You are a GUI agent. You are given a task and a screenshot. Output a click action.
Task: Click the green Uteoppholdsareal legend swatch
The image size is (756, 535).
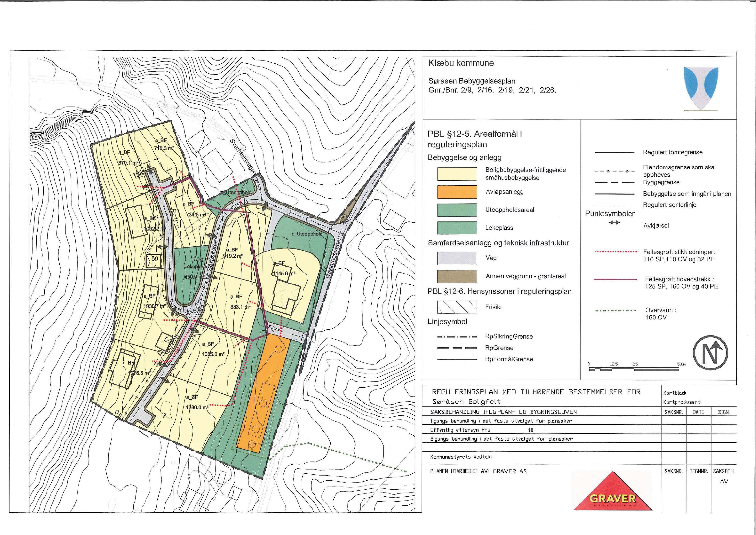(x=457, y=210)
